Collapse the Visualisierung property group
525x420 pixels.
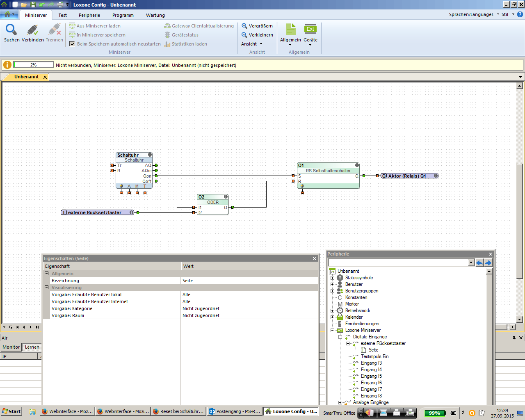pos(47,288)
